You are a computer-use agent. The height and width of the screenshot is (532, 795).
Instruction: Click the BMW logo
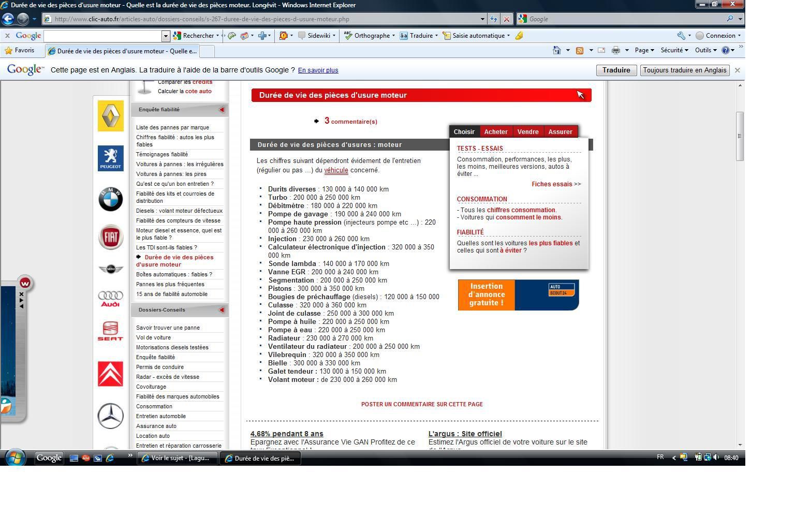(111, 199)
